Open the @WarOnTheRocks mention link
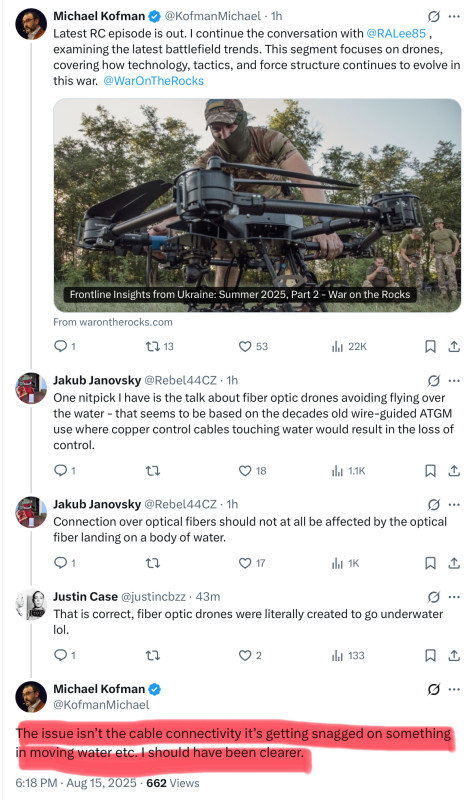Viewport: 474px width, 800px height. coord(154,81)
